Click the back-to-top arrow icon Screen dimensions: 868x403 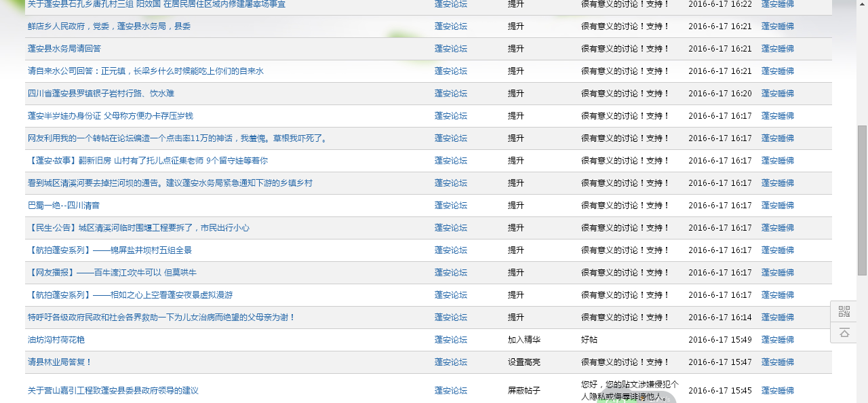point(844,332)
